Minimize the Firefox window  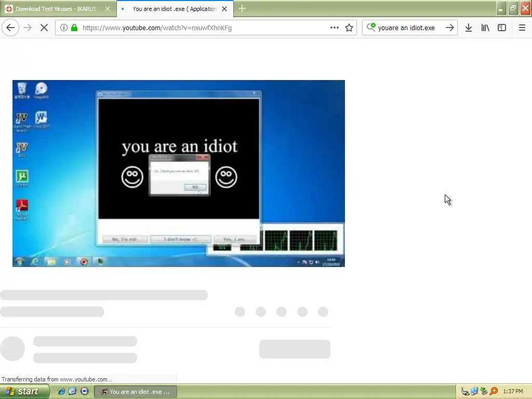coord(501,8)
